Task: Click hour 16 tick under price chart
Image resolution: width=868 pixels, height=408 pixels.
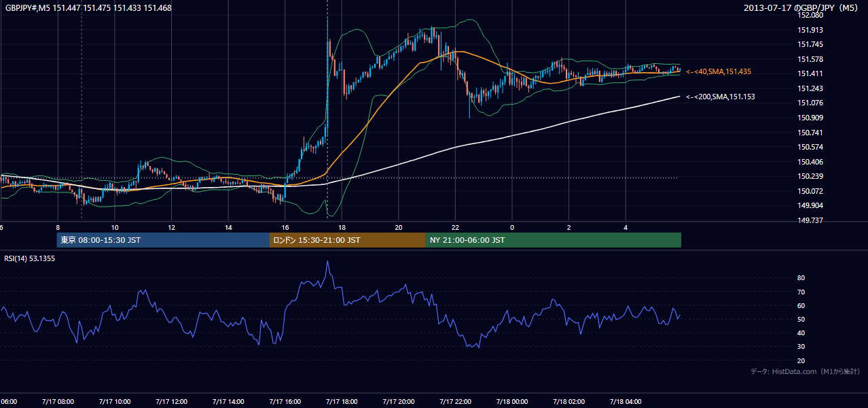Action: [x=285, y=227]
